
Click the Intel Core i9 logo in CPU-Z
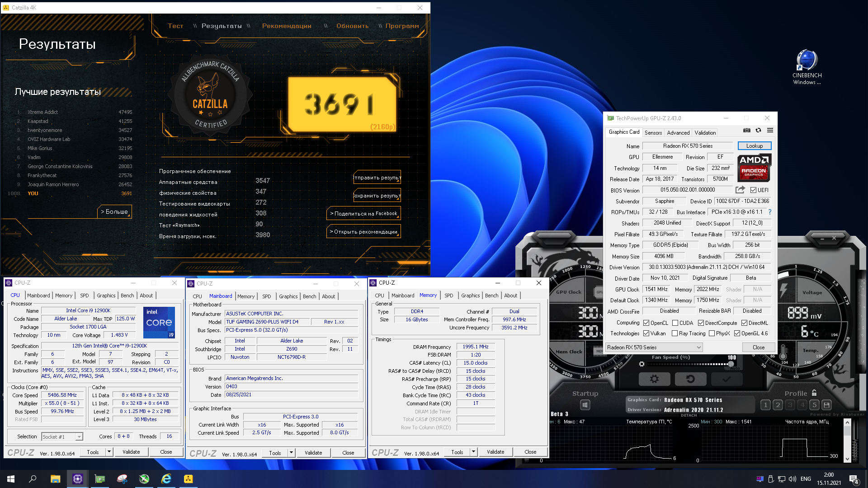click(159, 323)
